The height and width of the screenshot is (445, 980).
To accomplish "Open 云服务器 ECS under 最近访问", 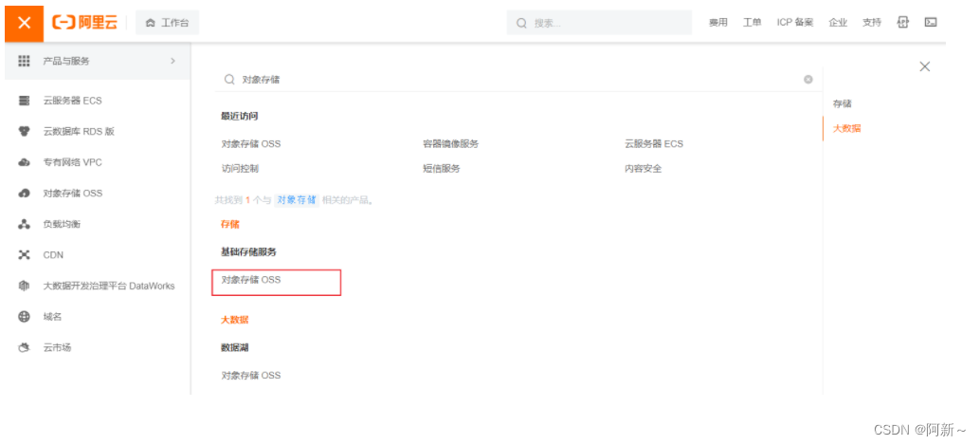I will pos(654,144).
